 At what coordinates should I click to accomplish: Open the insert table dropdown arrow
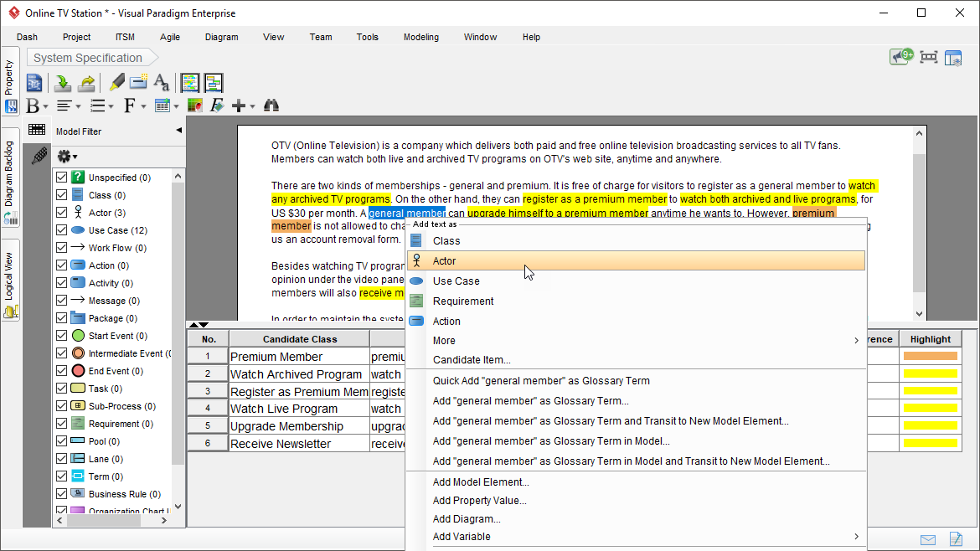coord(176,107)
